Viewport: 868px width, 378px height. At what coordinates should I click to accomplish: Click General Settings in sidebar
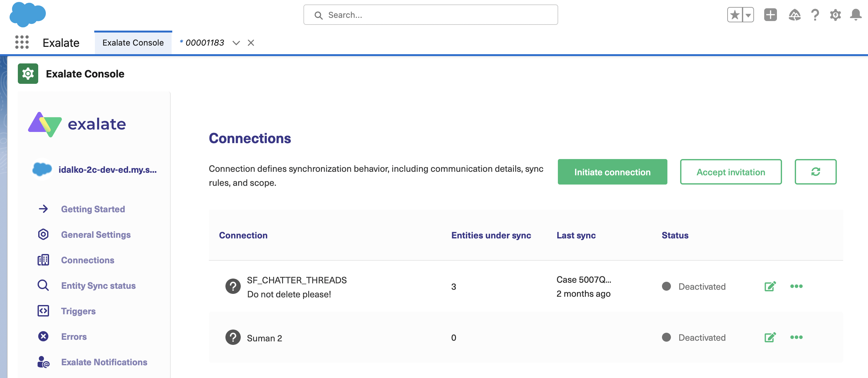pos(96,234)
